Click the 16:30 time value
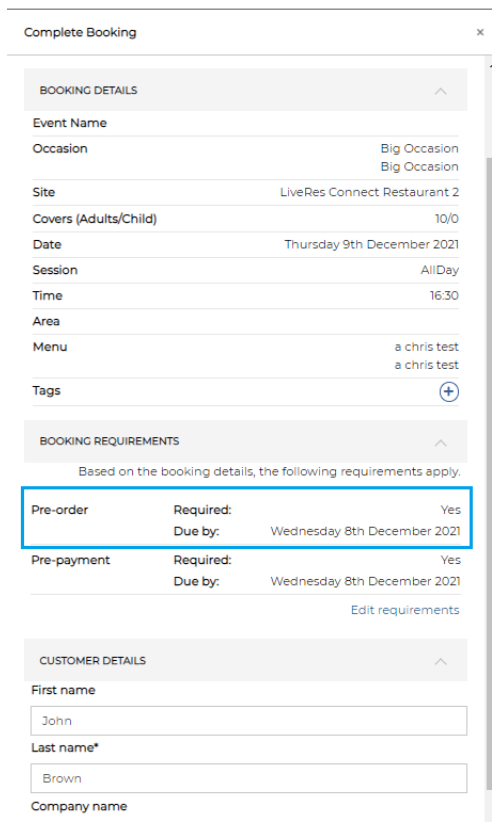This screenshot has width=501, height=837. coord(444,296)
